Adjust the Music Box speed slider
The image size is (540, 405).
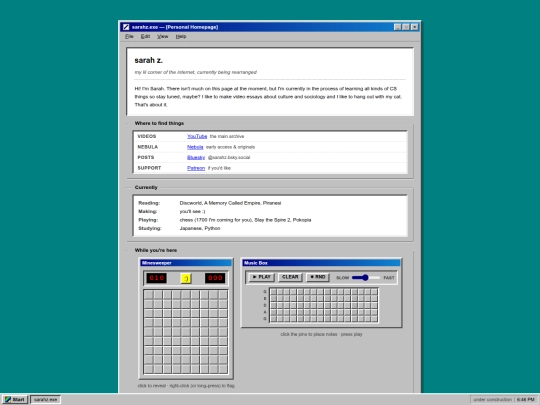coord(366,278)
